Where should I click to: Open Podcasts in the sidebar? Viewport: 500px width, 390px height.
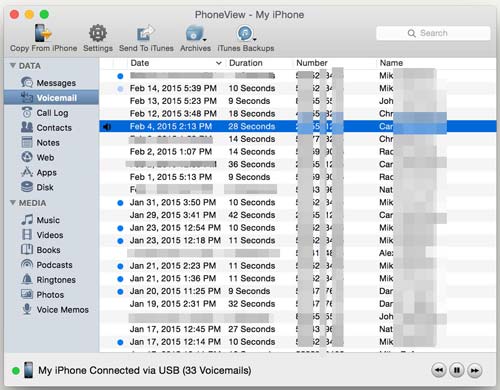click(x=51, y=265)
